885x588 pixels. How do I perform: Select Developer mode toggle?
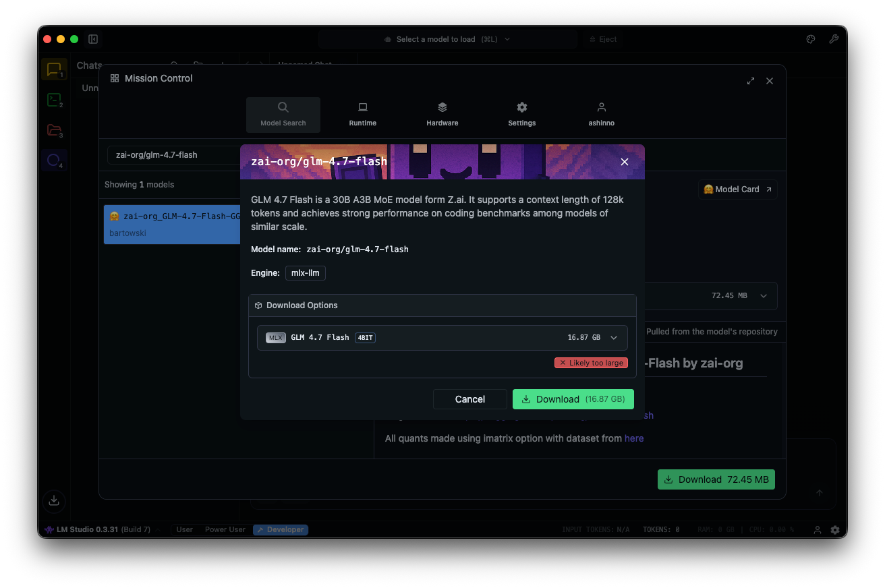coord(281,529)
